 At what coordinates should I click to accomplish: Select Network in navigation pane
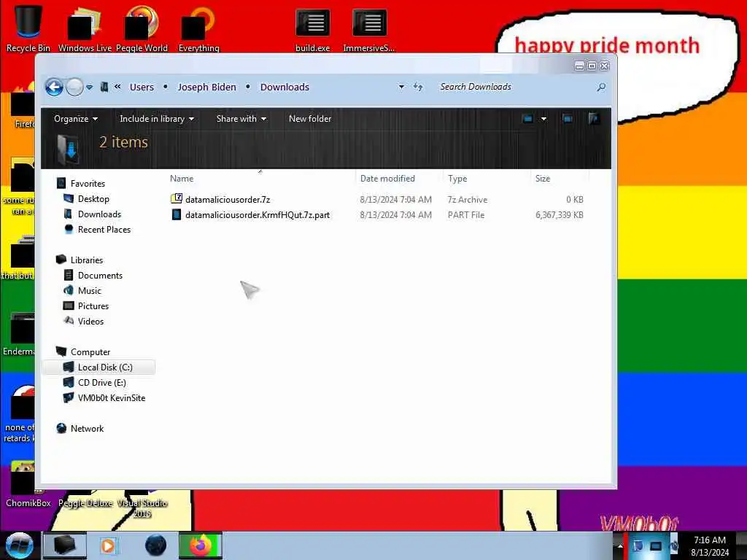pyautogui.click(x=87, y=429)
